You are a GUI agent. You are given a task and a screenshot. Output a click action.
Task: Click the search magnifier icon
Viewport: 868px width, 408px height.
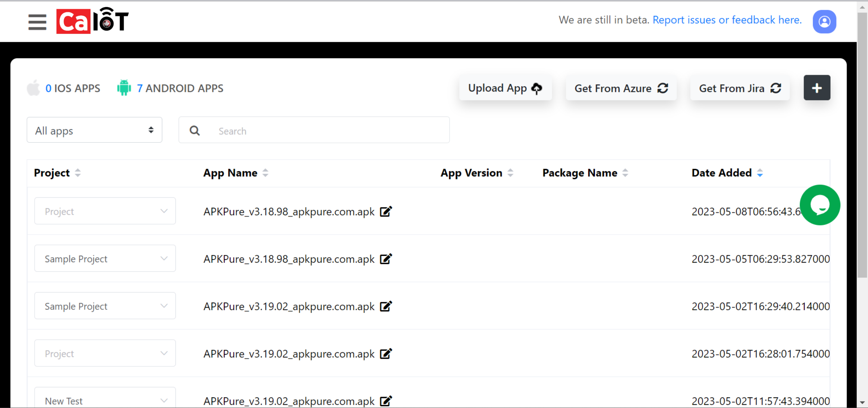point(195,131)
